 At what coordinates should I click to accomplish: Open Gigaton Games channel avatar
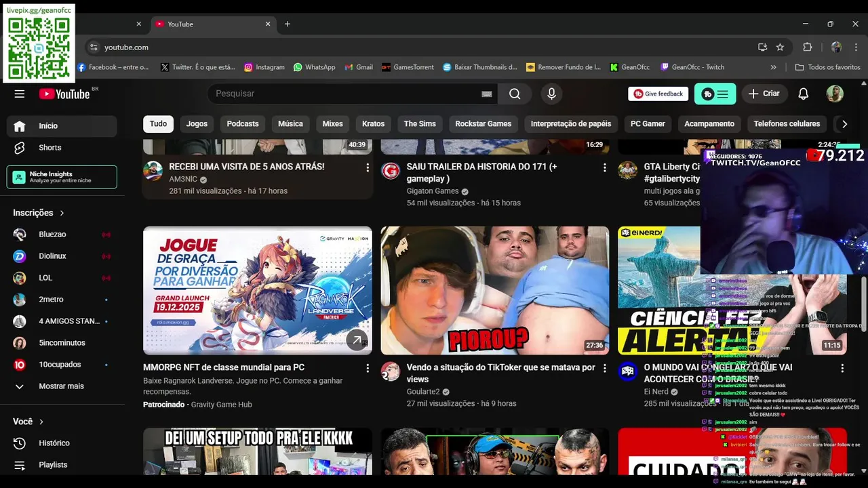click(x=390, y=171)
